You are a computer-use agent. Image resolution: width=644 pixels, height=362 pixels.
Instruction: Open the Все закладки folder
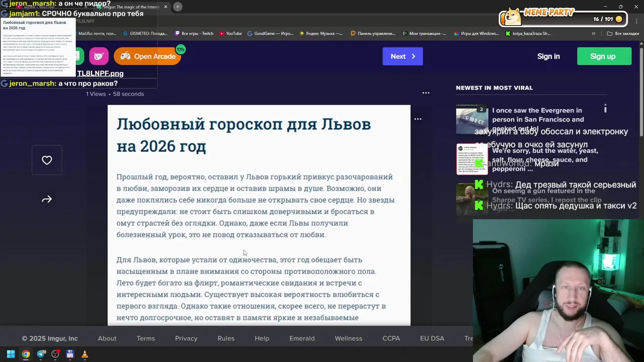click(x=623, y=34)
